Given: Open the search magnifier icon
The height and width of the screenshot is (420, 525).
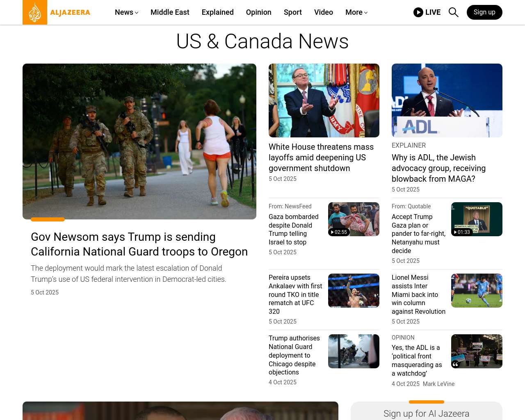Looking at the screenshot, I should point(453,12).
